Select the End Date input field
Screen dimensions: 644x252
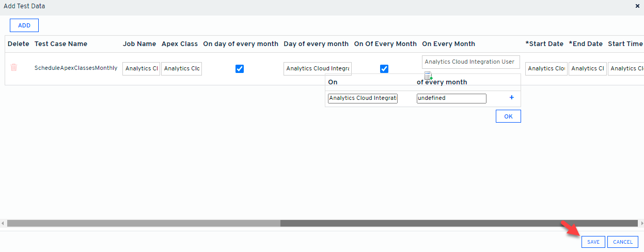[587, 69]
